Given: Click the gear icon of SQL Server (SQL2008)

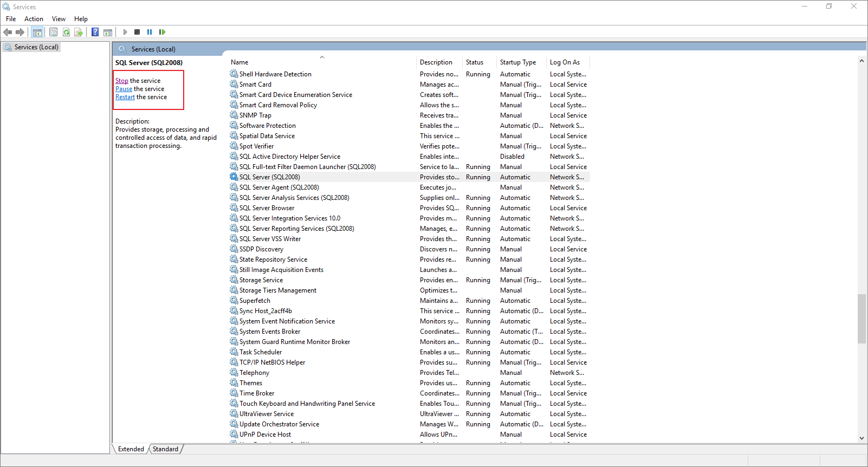Looking at the screenshot, I should click(x=234, y=177).
